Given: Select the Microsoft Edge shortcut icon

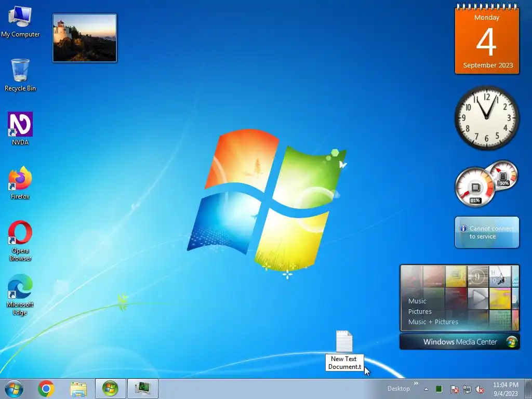Looking at the screenshot, I should tap(20, 295).
